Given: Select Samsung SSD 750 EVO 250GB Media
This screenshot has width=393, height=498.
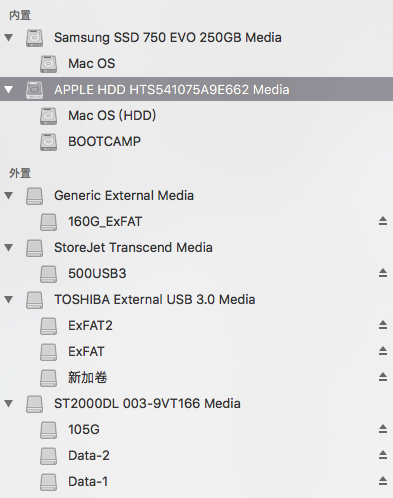Looking at the screenshot, I should point(196,37).
